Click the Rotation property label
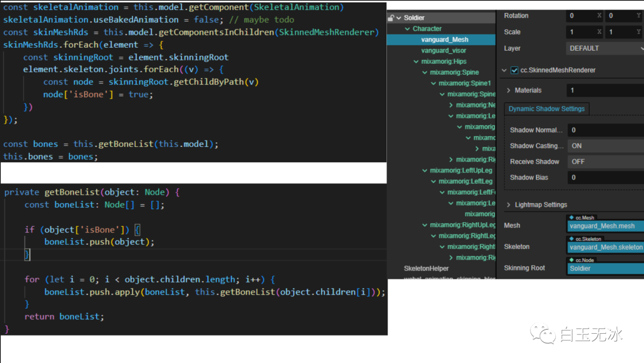The image size is (644, 363). point(516,16)
